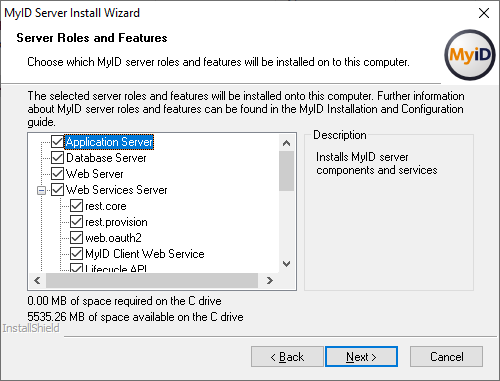Select the Web Services Server label
This screenshot has width=500, height=381.
point(116,190)
